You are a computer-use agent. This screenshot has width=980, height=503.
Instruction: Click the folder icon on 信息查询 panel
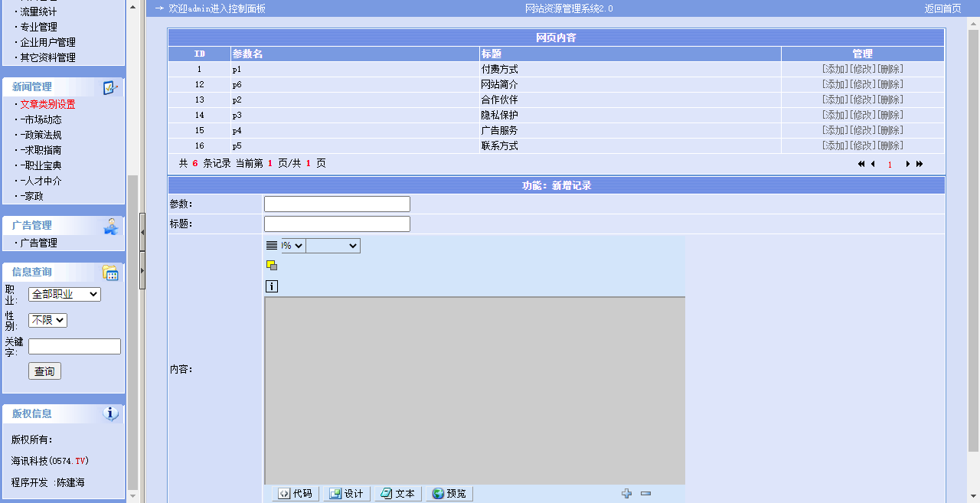[x=110, y=272]
